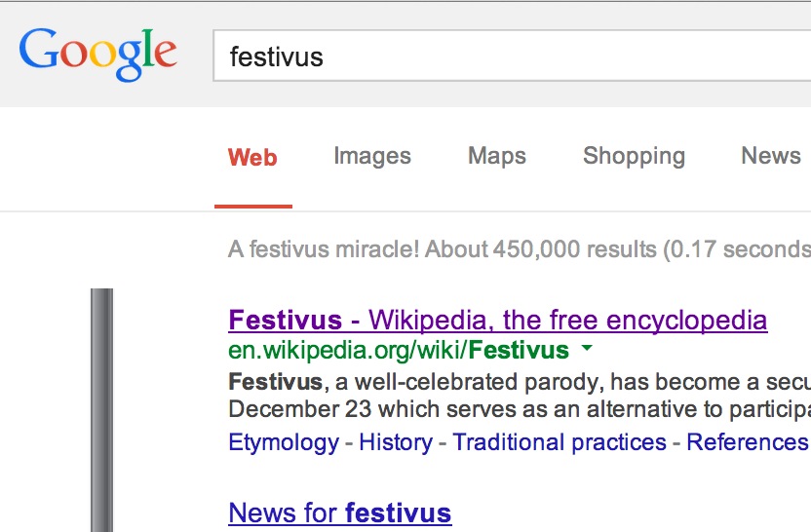
Task: Open the News for festivus link
Action: [x=339, y=513]
